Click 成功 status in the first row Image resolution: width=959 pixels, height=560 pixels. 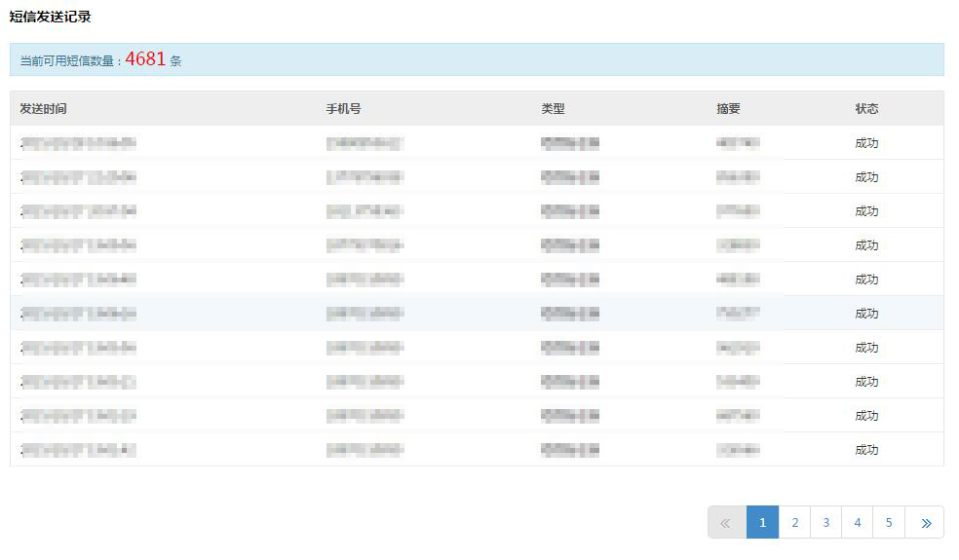pos(866,143)
